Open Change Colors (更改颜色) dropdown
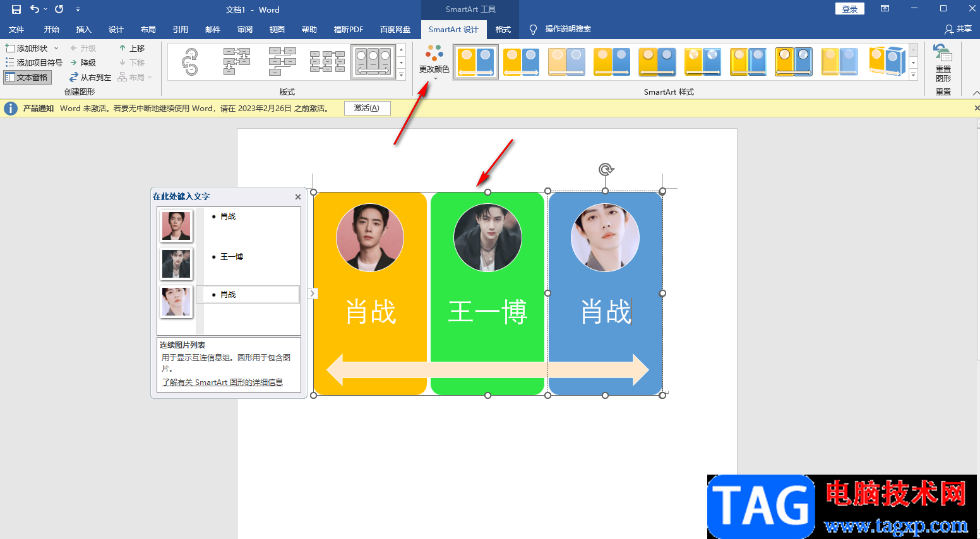The image size is (980, 539). point(434,62)
